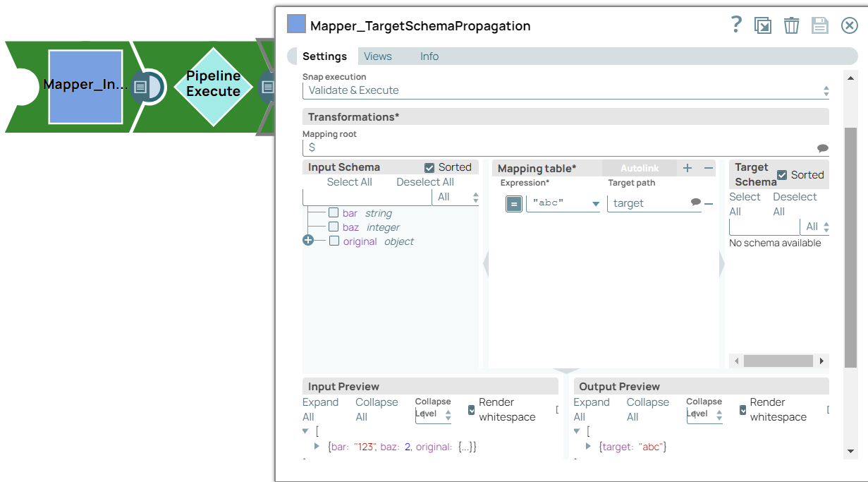Click the help question mark icon
This screenshot has width=868, height=482.
[736, 25]
